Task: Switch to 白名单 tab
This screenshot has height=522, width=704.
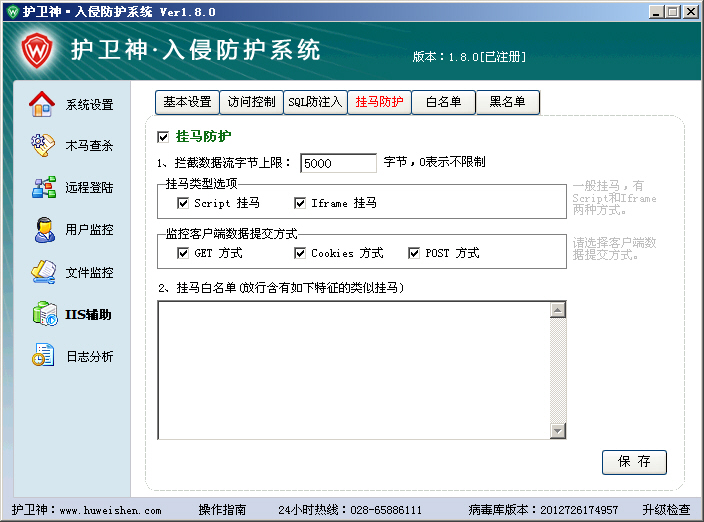Action: pyautogui.click(x=444, y=102)
